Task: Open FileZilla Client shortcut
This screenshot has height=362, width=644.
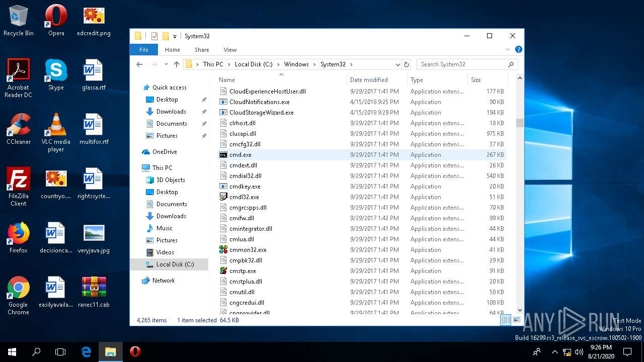Action: click(19, 187)
